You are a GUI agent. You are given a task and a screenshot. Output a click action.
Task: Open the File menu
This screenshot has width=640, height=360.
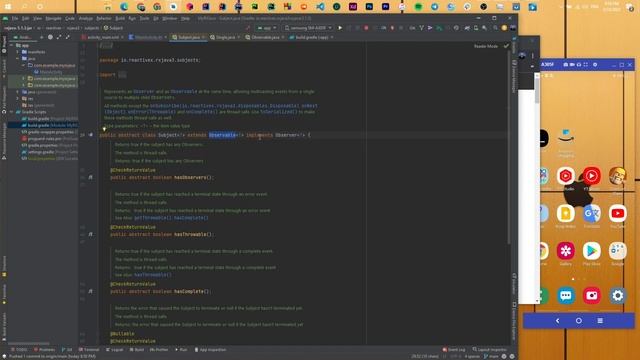click(15, 18)
